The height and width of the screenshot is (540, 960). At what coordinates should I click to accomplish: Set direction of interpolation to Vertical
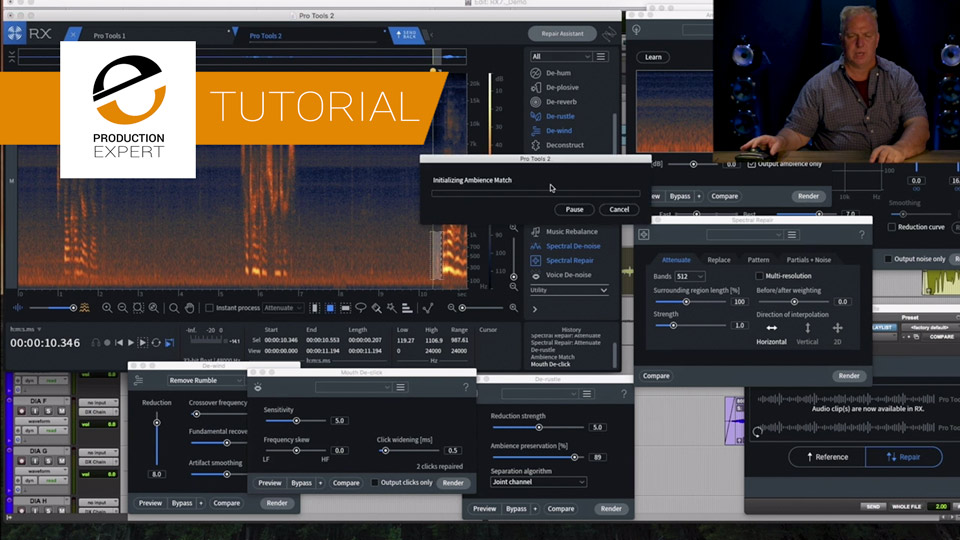pyautogui.click(x=807, y=334)
